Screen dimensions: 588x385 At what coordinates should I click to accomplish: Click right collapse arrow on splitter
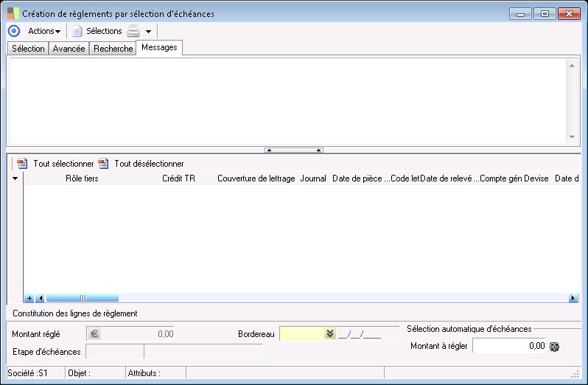pyautogui.click(x=318, y=150)
